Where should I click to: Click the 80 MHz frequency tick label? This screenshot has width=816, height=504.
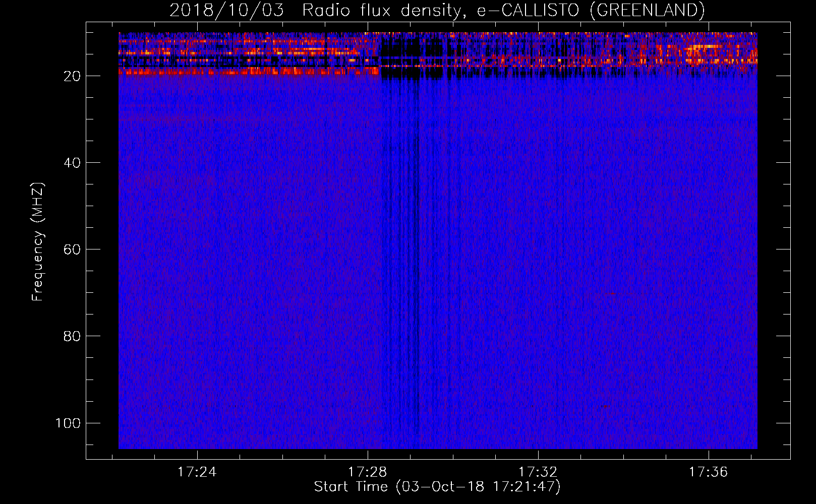tap(72, 336)
